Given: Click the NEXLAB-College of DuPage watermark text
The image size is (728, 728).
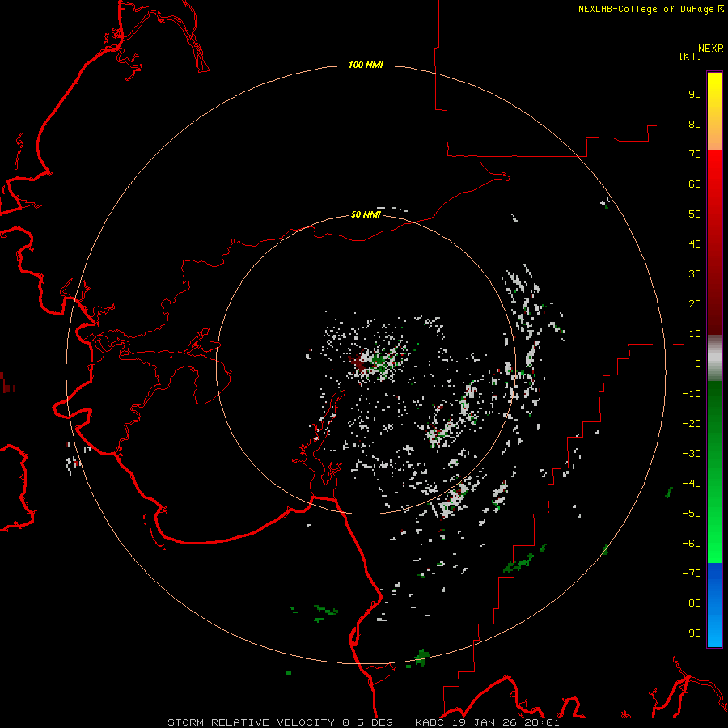Looking at the screenshot, I should point(650,9).
